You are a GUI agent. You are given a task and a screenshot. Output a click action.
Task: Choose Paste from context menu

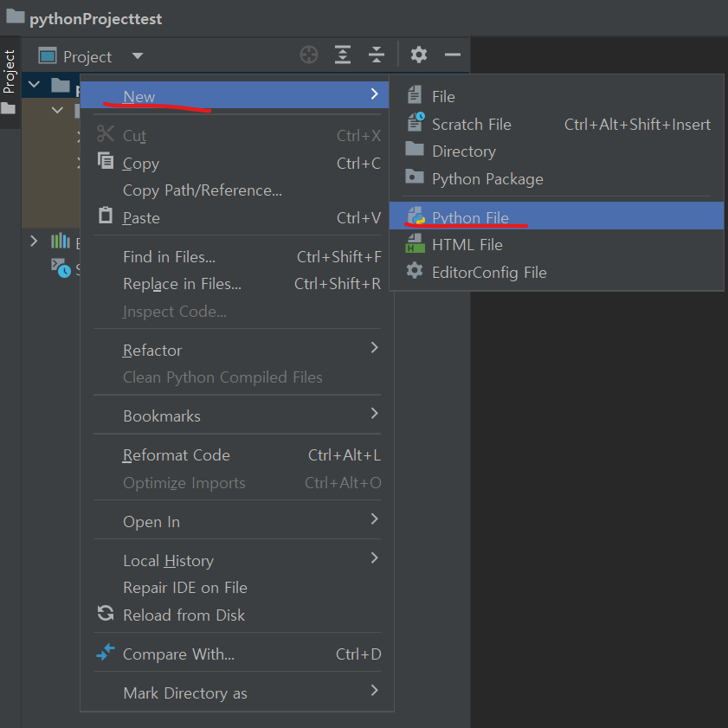pyautogui.click(x=237, y=218)
